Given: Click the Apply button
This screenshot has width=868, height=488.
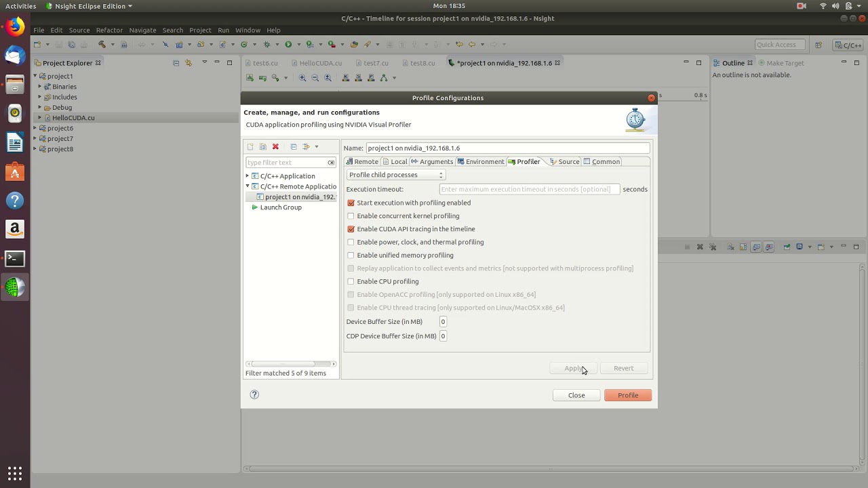Looking at the screenshot, I should pos(573,368).
